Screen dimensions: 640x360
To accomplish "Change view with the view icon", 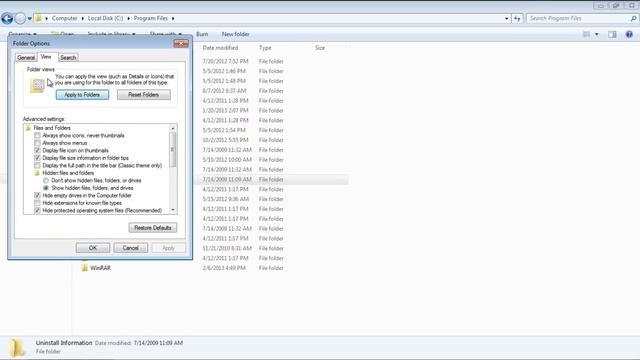I will (586, 34).
